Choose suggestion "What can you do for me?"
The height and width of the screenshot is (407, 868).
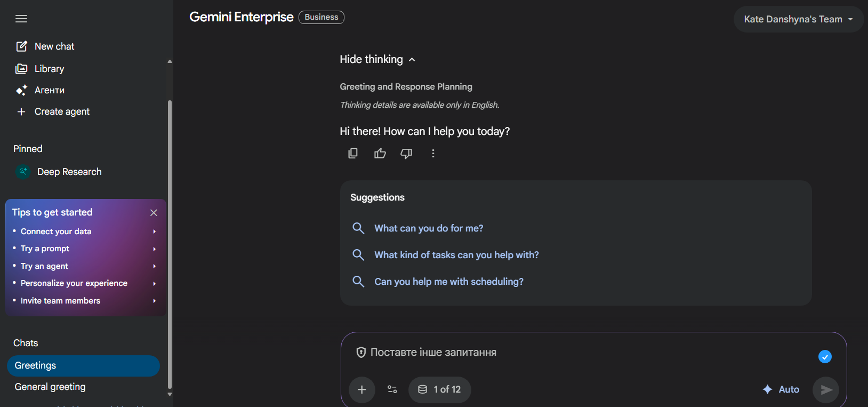click(x=429, y=228)
